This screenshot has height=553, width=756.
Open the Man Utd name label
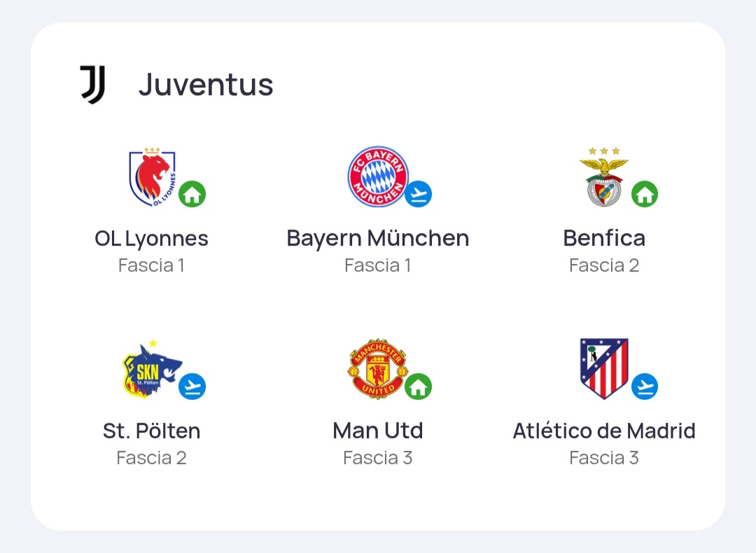[378, 430]
